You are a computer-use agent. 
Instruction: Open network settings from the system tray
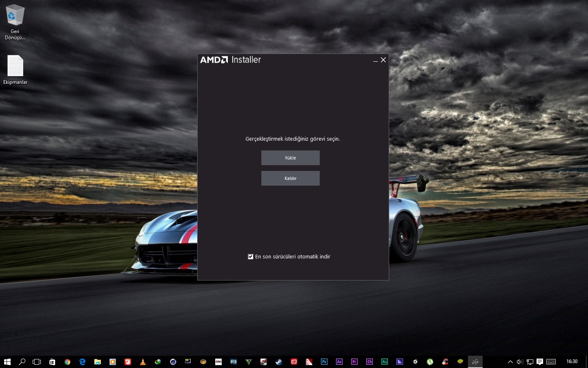(530, 362)
